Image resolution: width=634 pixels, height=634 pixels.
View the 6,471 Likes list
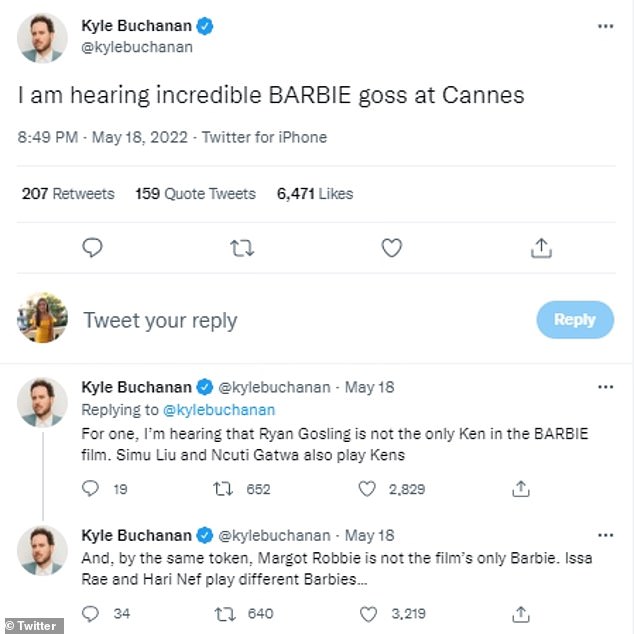tap(315, 194)
